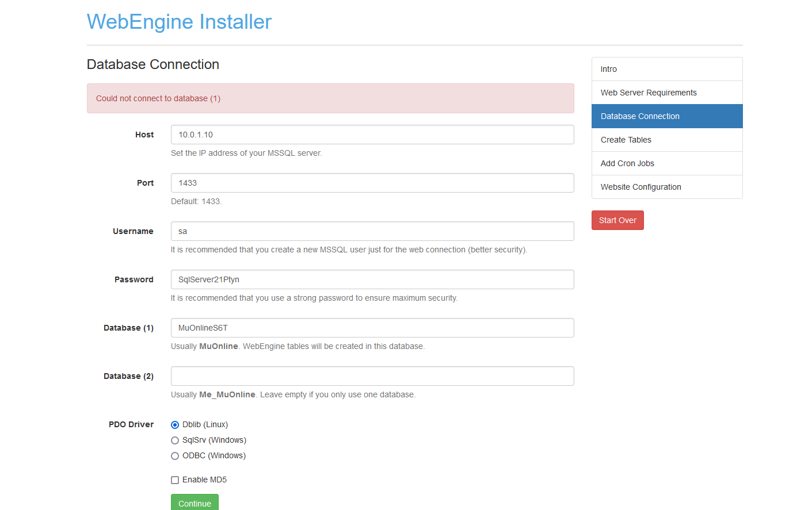Select the Dblib (Linux) PDO driver
The height and width of the screenshot is (510, 812).
pos(175,425)
